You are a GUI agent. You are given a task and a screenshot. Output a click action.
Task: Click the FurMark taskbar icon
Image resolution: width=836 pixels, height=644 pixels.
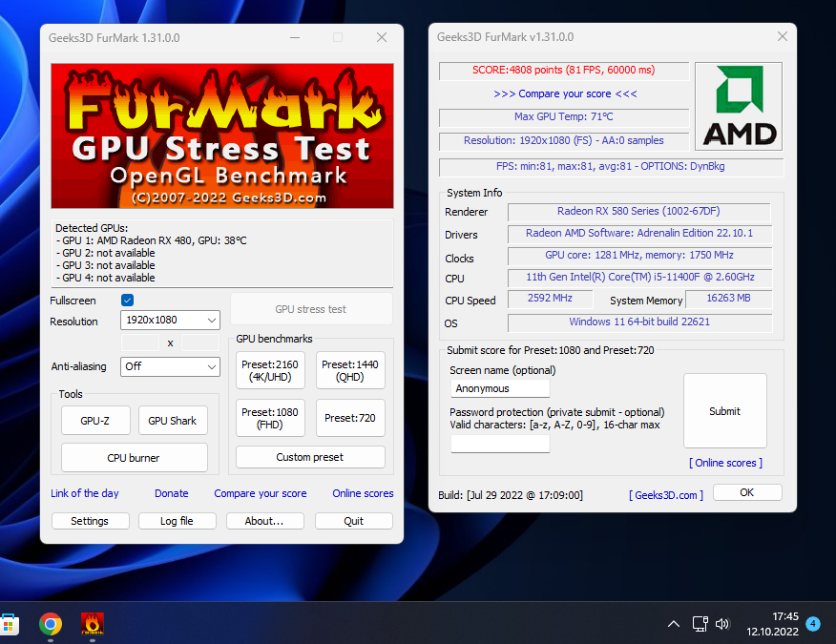[x=93, y=624]
